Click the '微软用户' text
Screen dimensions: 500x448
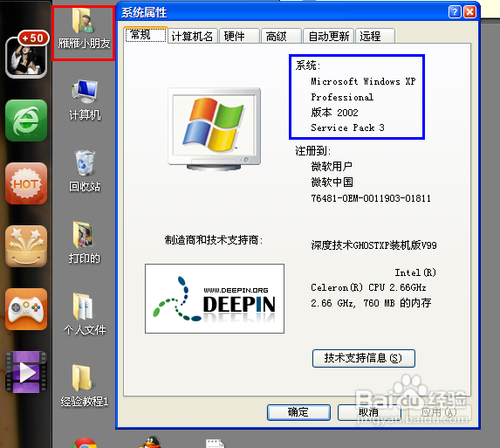tap(332, 166)
